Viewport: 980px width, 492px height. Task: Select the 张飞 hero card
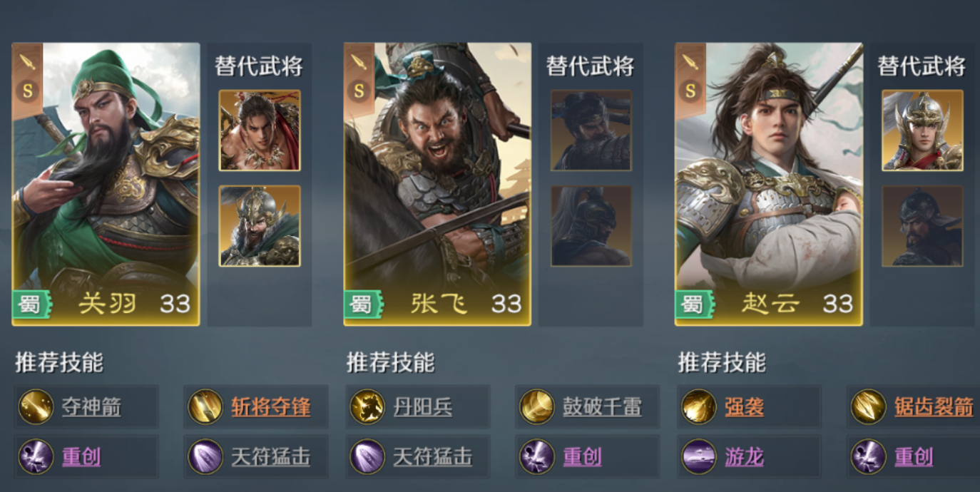(437, 184)
